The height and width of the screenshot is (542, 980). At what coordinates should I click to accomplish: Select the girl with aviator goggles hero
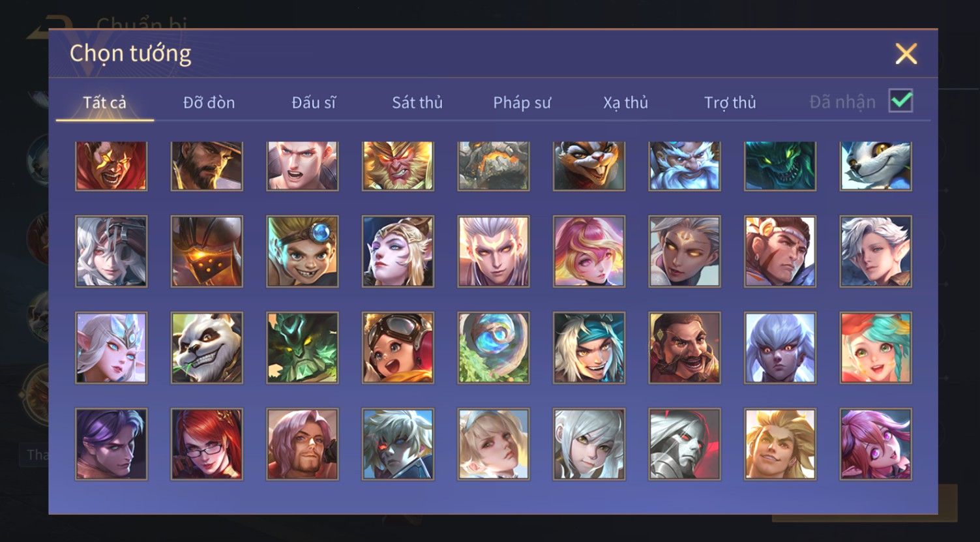pyautogui.click(x=398, y=348)
